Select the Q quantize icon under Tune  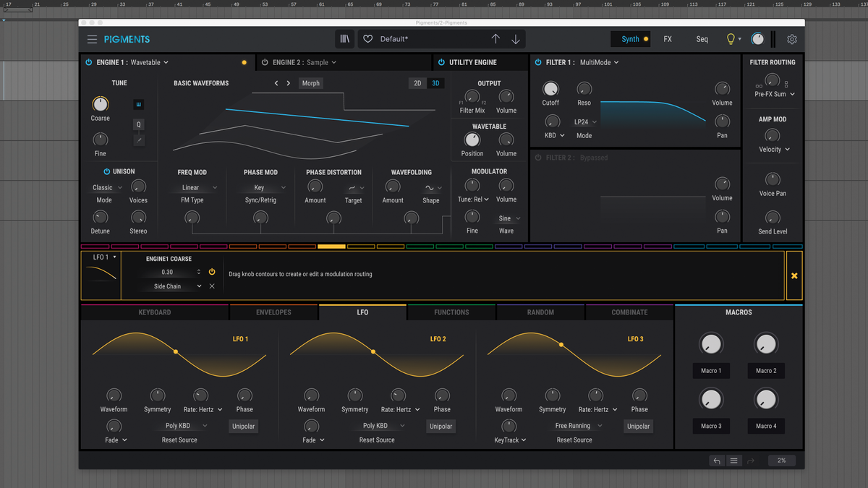coord(139,124)
